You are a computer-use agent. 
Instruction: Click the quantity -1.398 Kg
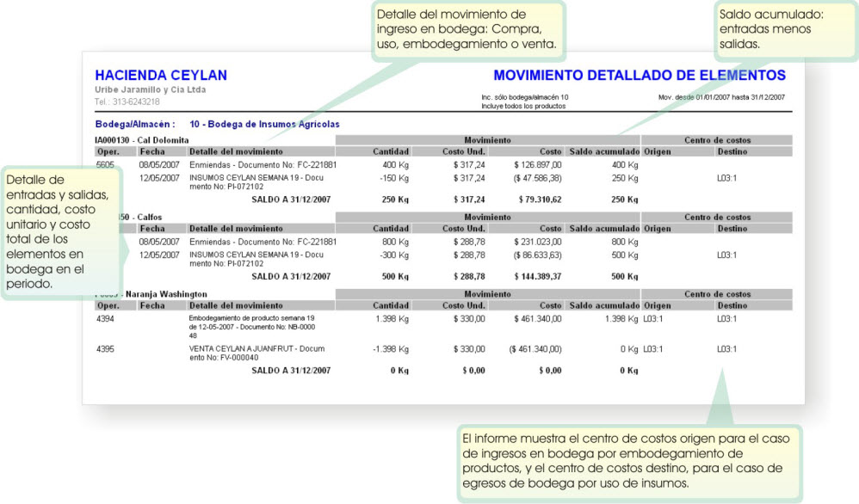[x=391, y=349]
